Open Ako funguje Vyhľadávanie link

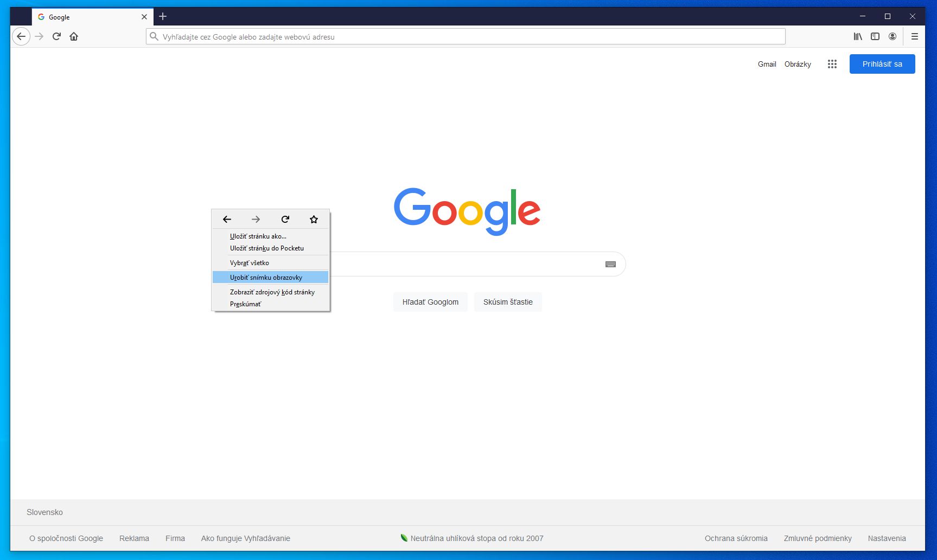click(x=245, y=538)
